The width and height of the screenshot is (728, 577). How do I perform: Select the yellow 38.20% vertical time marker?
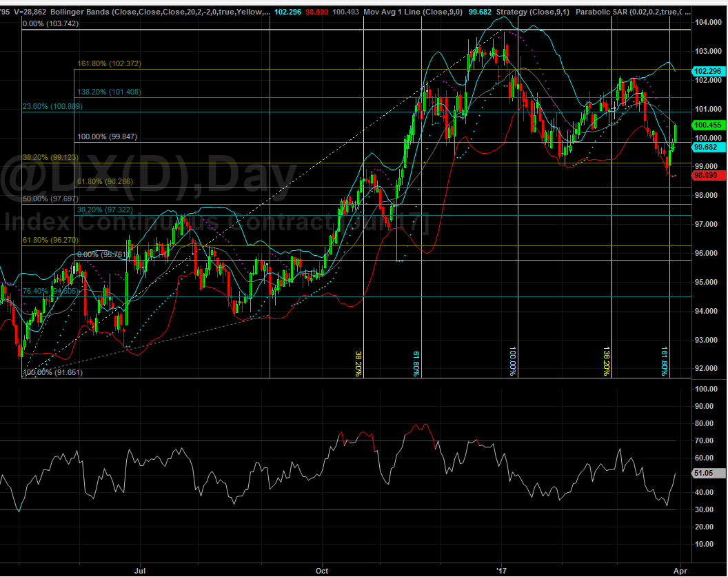point(358,363)
